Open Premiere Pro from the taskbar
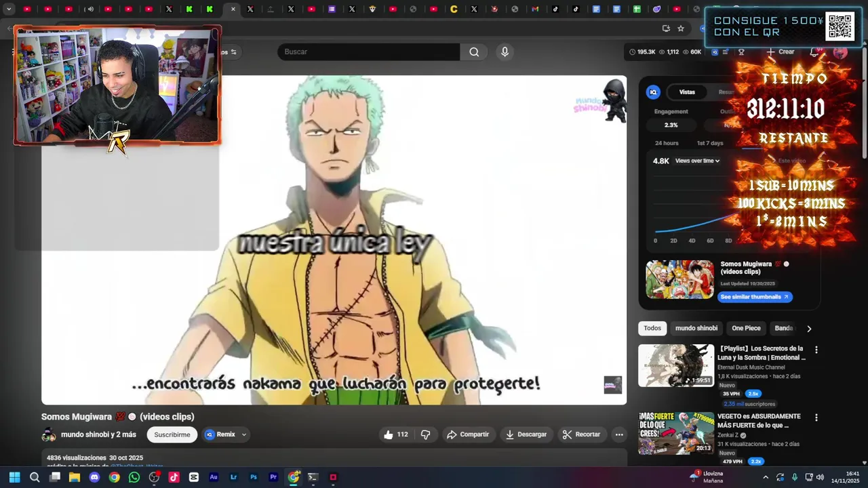The width and height of the screenshot is (868, 488). click(273, 477)
